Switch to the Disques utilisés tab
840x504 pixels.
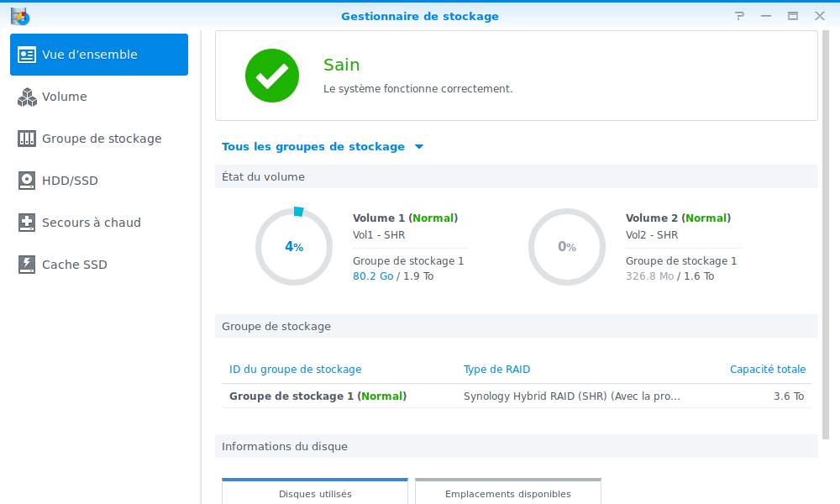pyautogui.click(x=315, y=493)
